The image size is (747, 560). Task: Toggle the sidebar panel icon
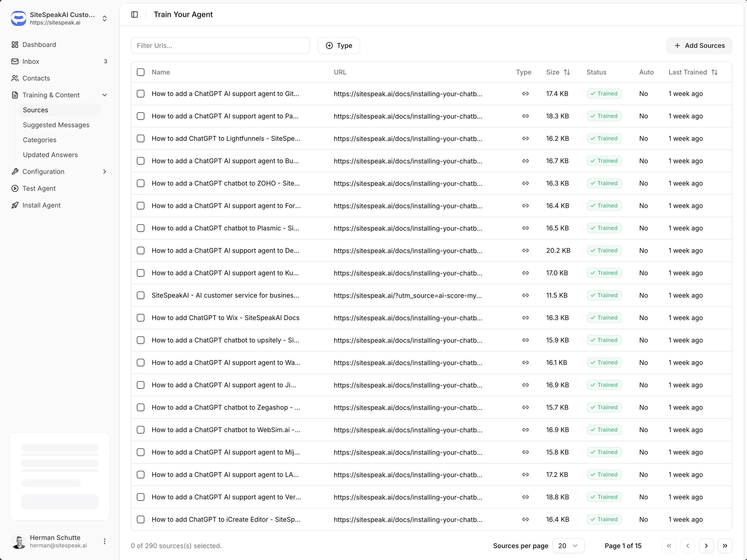pyautogui.click(x=134, y=14)
